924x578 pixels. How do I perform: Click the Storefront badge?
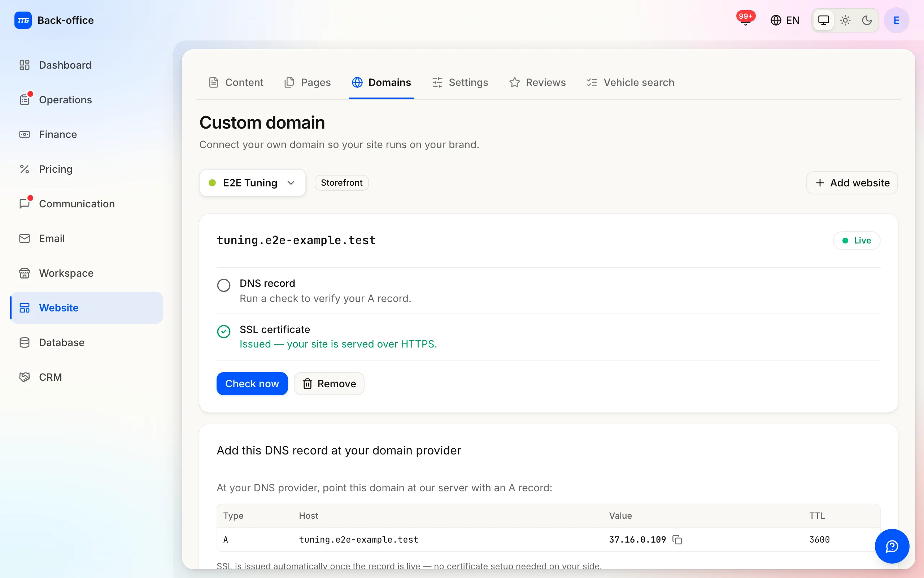click(341, 183)
